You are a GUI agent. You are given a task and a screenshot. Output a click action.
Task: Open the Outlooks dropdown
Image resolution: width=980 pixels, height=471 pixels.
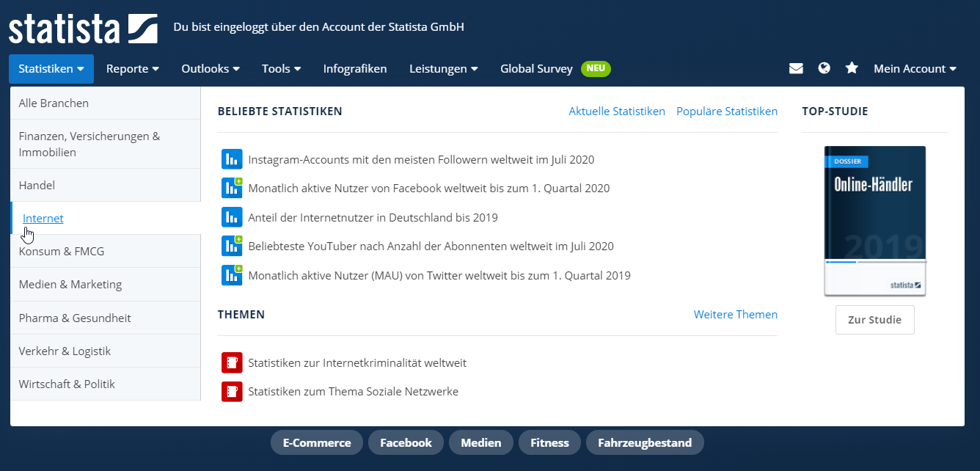[211, 69]
